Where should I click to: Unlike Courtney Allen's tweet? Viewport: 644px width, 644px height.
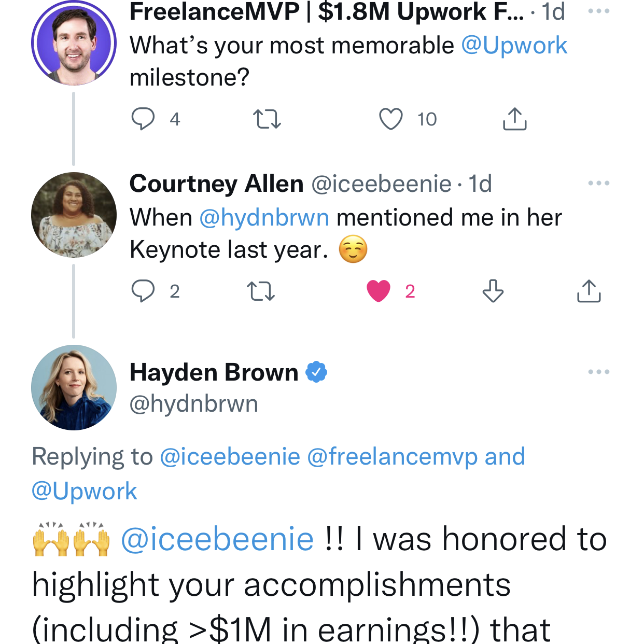coord(379,291)
